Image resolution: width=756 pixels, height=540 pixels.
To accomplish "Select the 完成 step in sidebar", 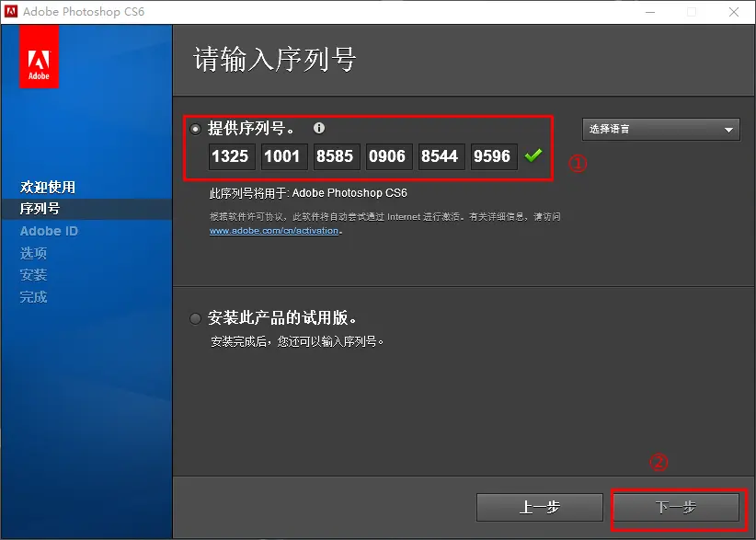I will (33, 297).
